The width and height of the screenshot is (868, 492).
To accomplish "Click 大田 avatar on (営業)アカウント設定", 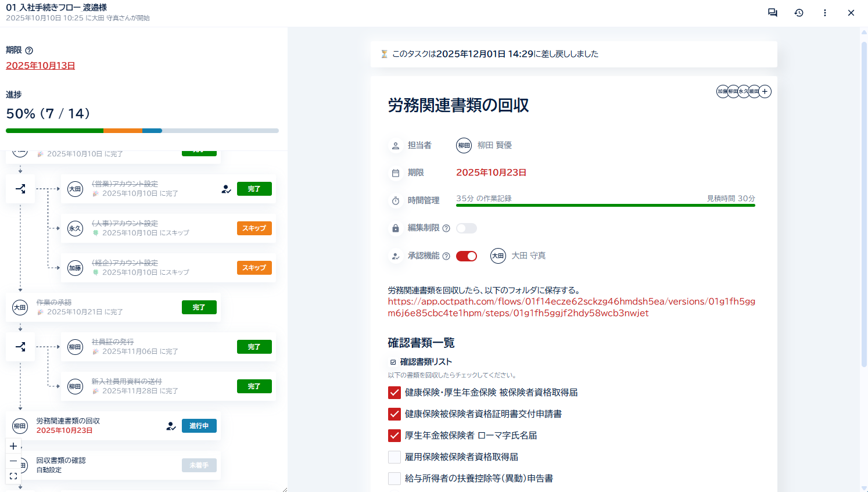I will coord(76,189).
